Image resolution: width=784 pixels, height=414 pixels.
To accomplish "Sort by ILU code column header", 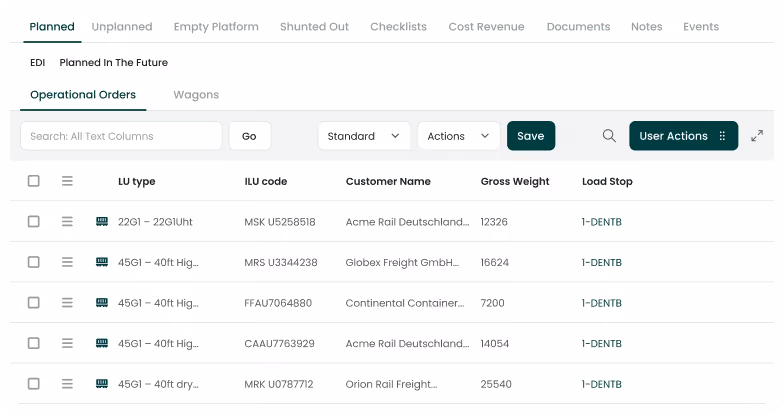I will (x=266, y=181).
